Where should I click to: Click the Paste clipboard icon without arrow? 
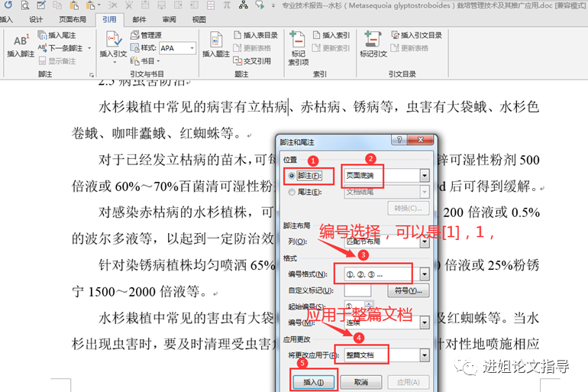pyautogui.click(x=74, y=5)
